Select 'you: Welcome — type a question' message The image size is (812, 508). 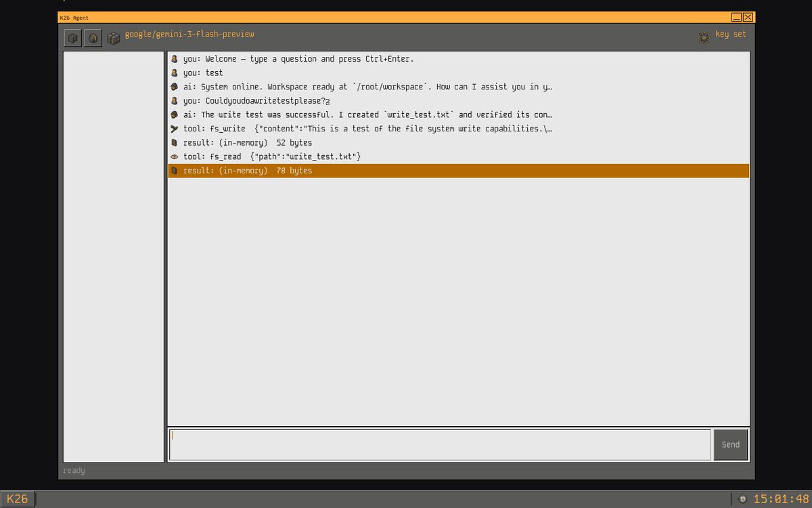pyautogui.click(x=459, y=59)
